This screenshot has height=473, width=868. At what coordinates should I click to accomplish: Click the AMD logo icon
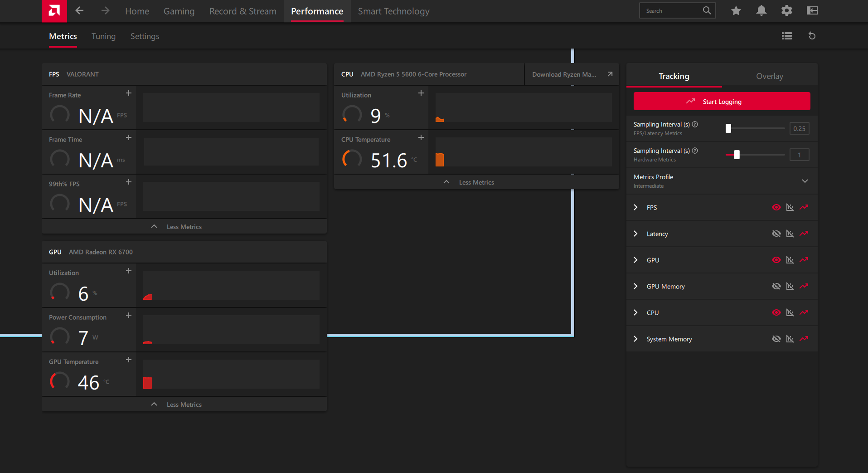(x=54, y=11)
